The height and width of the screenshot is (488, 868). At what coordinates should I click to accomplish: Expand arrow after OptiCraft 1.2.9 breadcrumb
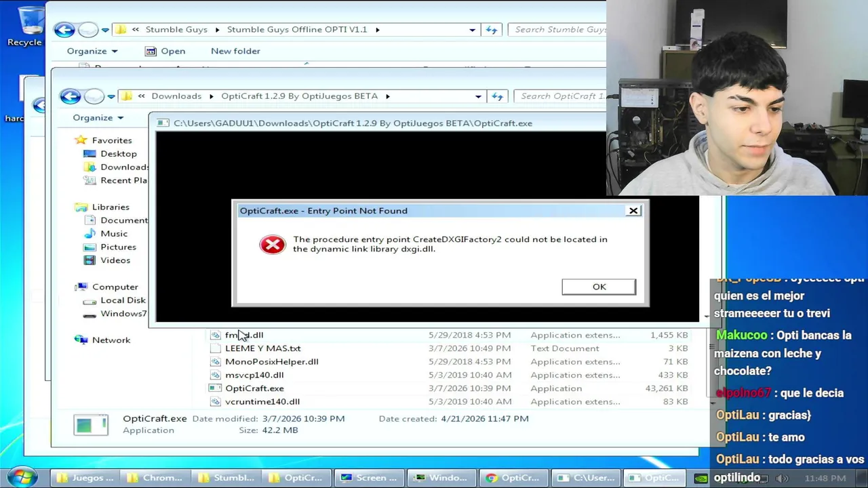click(x=387, y=96)
